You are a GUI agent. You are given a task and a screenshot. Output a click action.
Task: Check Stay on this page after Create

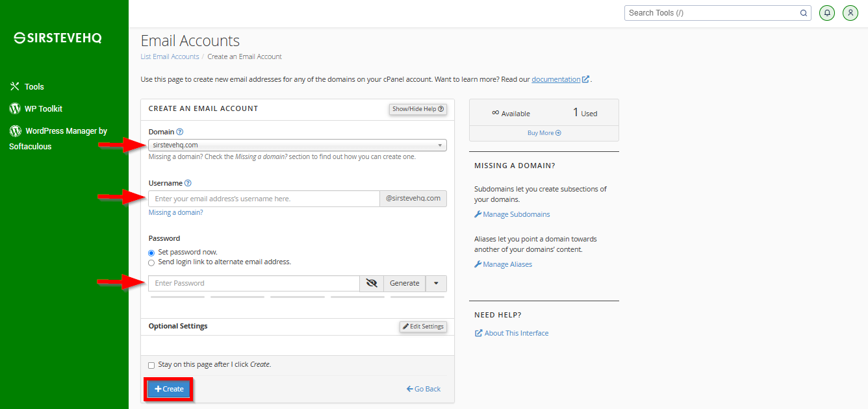pyautogui.click(x=151, y=366)
